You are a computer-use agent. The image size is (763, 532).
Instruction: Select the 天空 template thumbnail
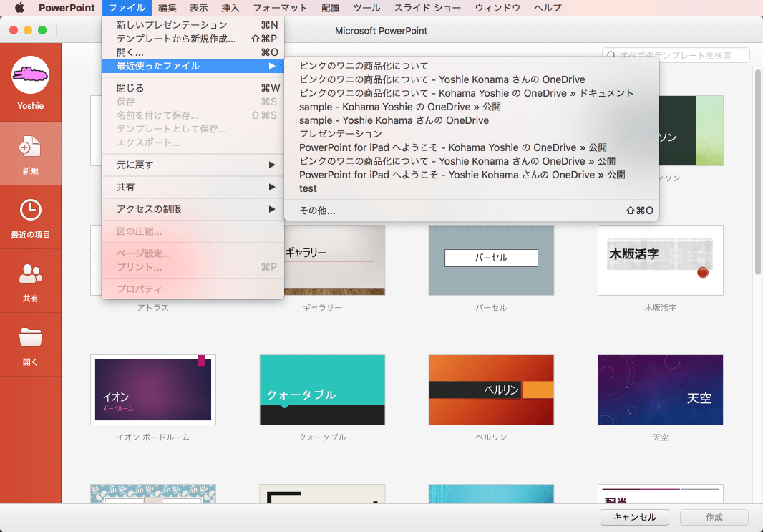(661, 390)
